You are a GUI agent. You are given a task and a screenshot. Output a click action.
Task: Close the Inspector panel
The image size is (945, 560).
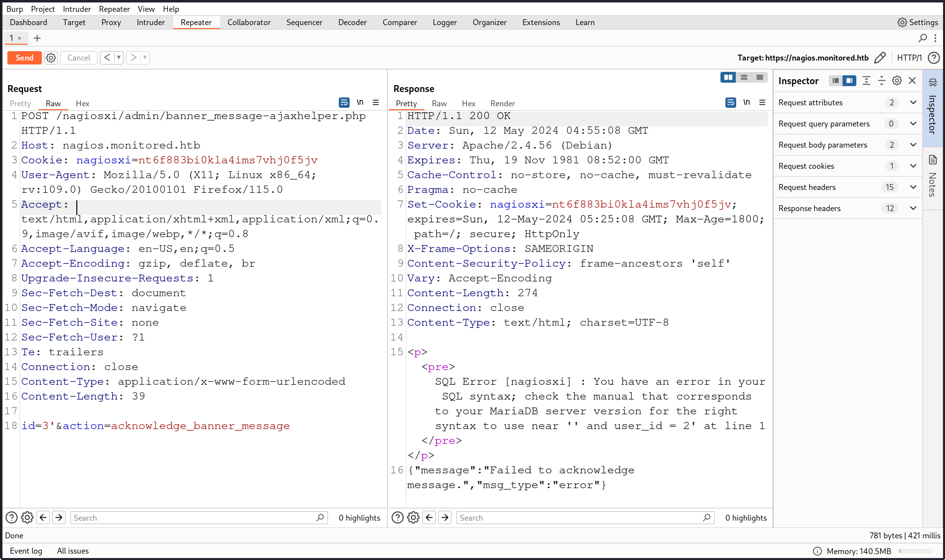click(x=912, y=81)
